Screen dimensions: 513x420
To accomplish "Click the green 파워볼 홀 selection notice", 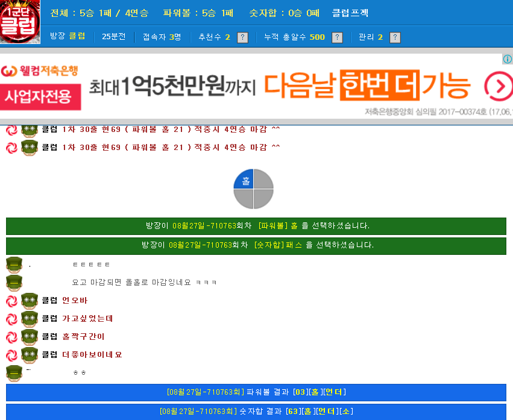I will 256,226.
